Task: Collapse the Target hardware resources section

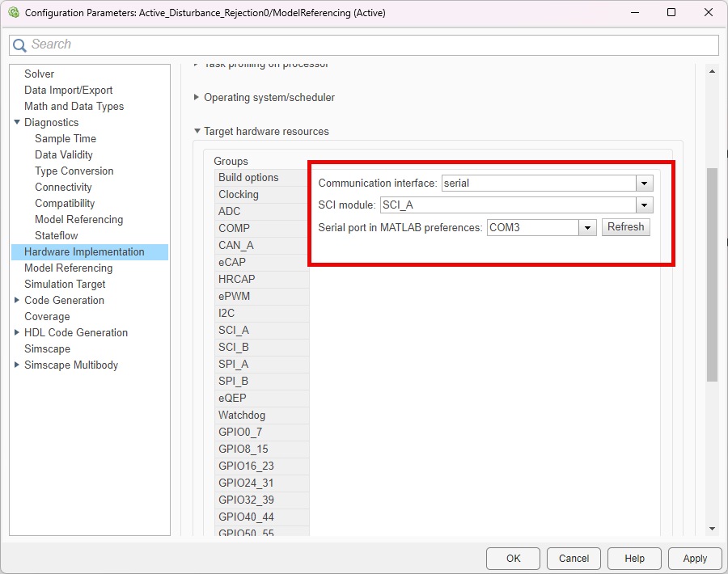Action: pyautogui.click(x=197, y=132)
